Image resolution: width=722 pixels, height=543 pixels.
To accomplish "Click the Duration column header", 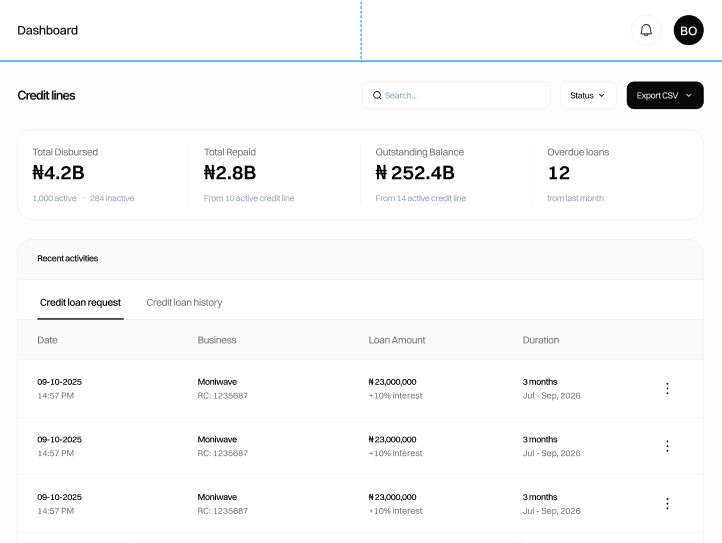I will coord(541,340).
